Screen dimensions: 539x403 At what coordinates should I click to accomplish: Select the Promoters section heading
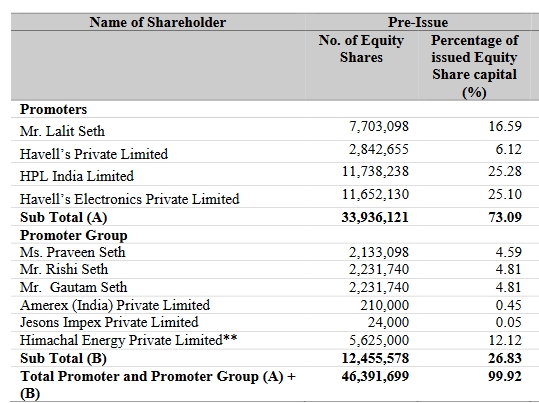pos(54,109)
